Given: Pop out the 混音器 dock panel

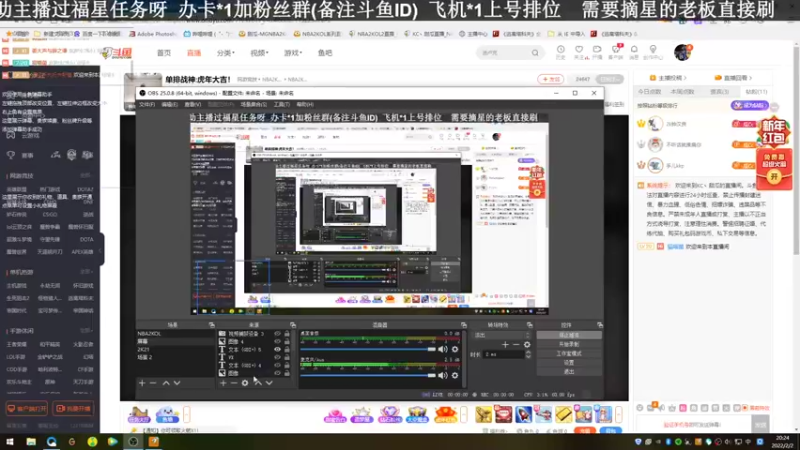Looking at the screenshot, I should pos(463,325).
